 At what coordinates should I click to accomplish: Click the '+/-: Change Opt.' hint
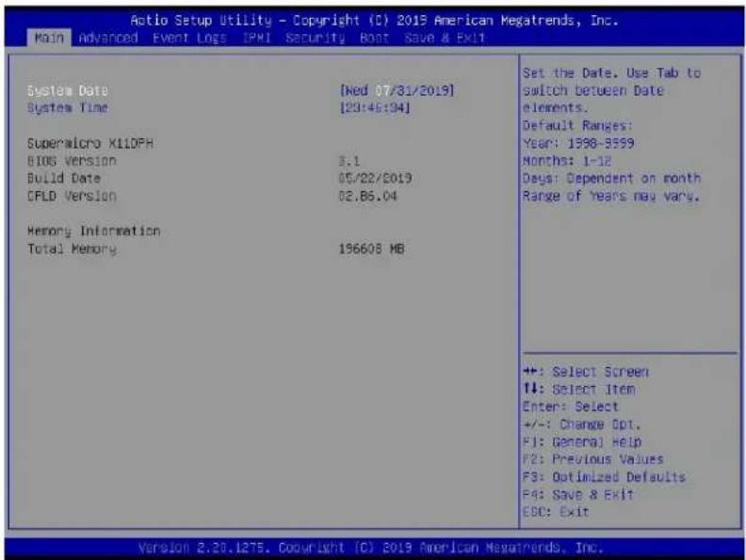click(x=581, y=424)
